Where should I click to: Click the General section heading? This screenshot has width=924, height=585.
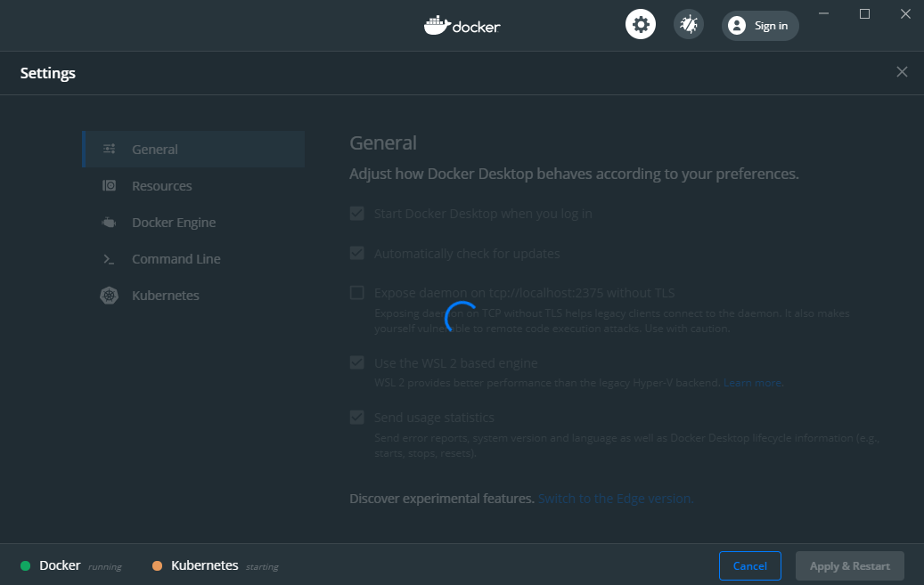coord(383,142)
